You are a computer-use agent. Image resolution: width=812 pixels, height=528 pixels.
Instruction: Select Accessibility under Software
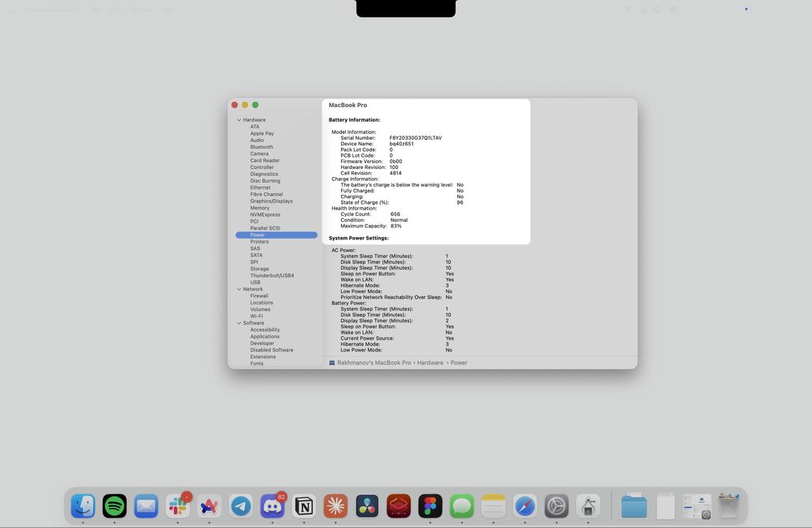point(265,330)
